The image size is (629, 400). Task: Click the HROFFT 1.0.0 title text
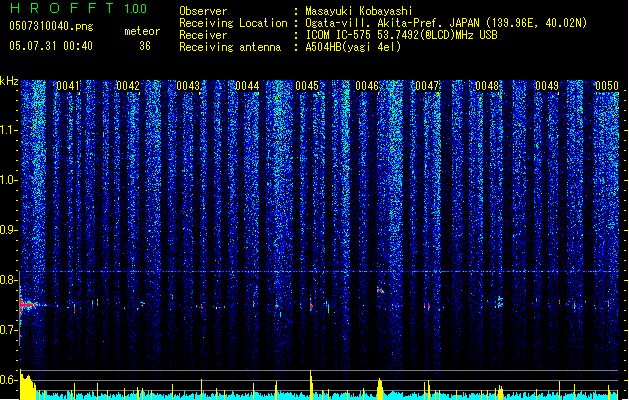[x=78, y=8]
